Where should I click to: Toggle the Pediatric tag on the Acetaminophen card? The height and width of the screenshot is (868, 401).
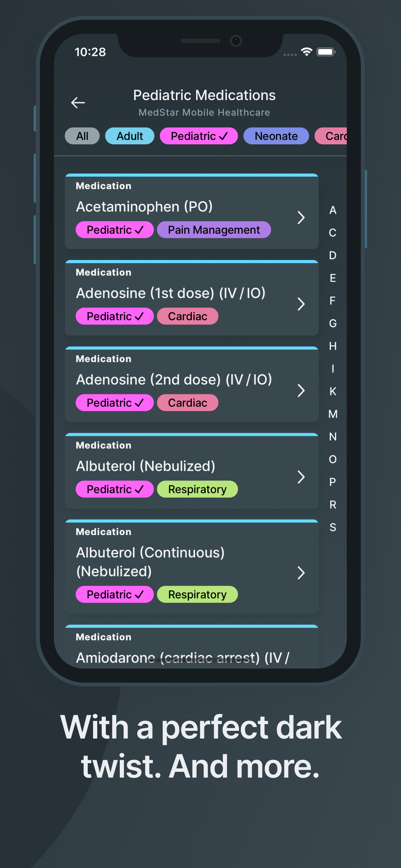[x=115, y=230]
